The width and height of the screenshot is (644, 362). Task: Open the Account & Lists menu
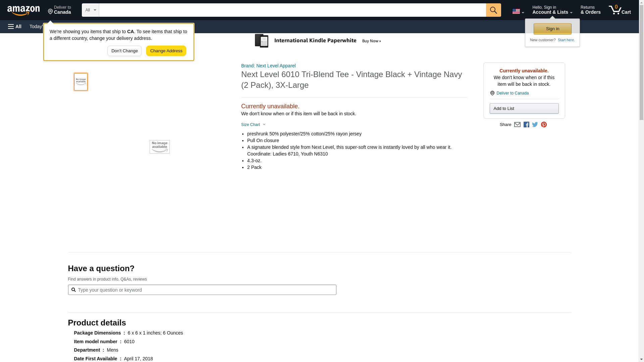(552, 10)
